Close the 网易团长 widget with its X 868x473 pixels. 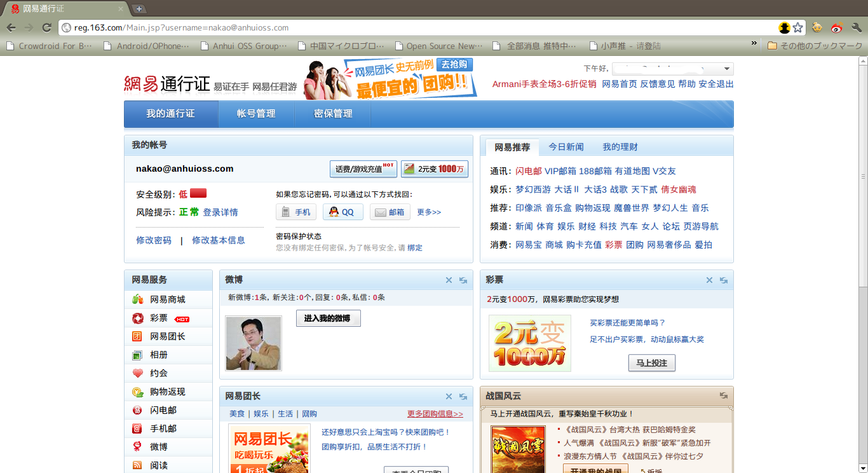[x=449, y=397]
